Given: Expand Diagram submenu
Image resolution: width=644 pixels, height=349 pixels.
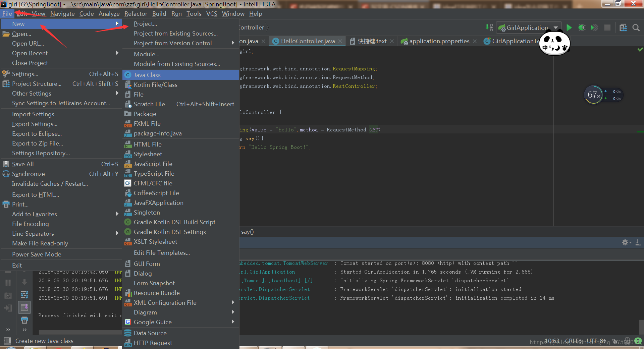Looking at the screenshot, I should click(x=180, y=312).
